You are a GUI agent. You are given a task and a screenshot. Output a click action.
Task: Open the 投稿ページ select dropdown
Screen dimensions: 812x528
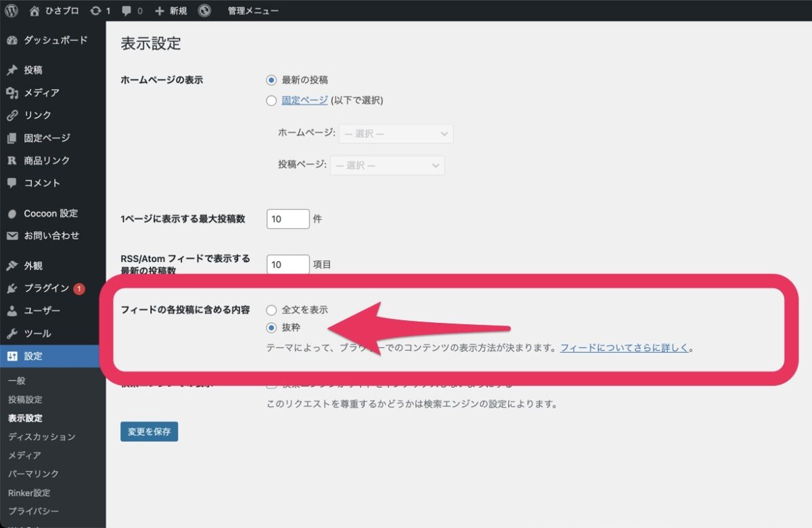click(387, 165)
